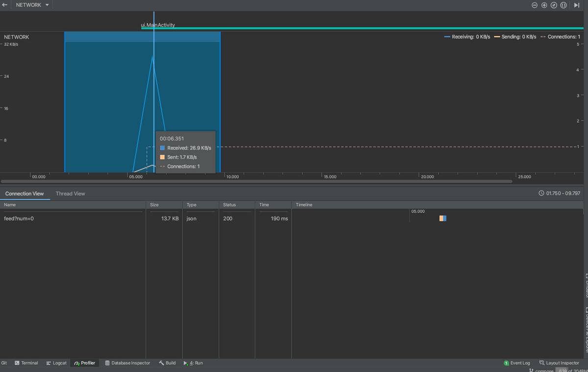Click the horizontal timeline scrollbar
The height and width of the screenshot is (372, 588).
(x=256, y=181)
